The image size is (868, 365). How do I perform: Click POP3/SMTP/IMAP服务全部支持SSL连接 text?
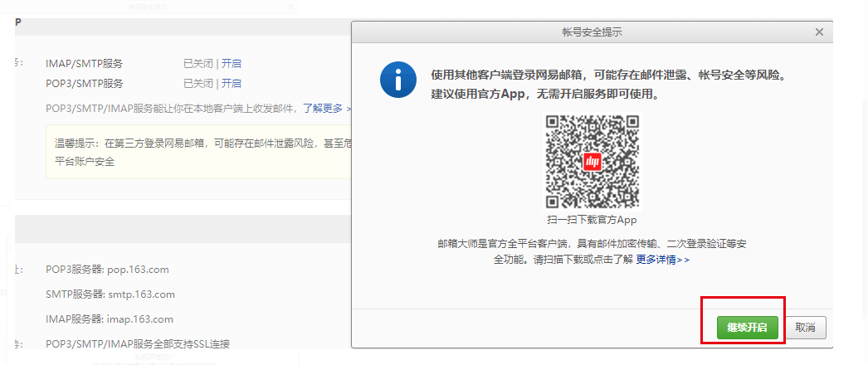138,344
